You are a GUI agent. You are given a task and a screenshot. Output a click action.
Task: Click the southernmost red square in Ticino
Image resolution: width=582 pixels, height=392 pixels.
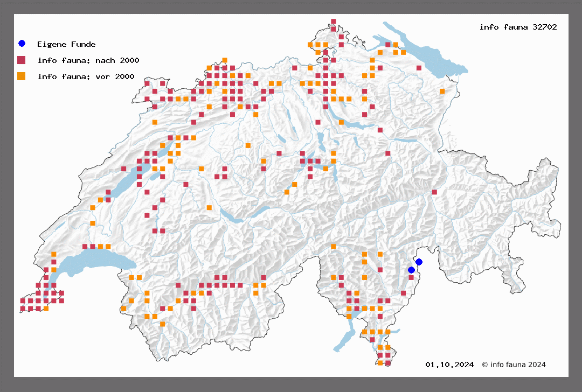pyautogui.click(x=387, y=363)
